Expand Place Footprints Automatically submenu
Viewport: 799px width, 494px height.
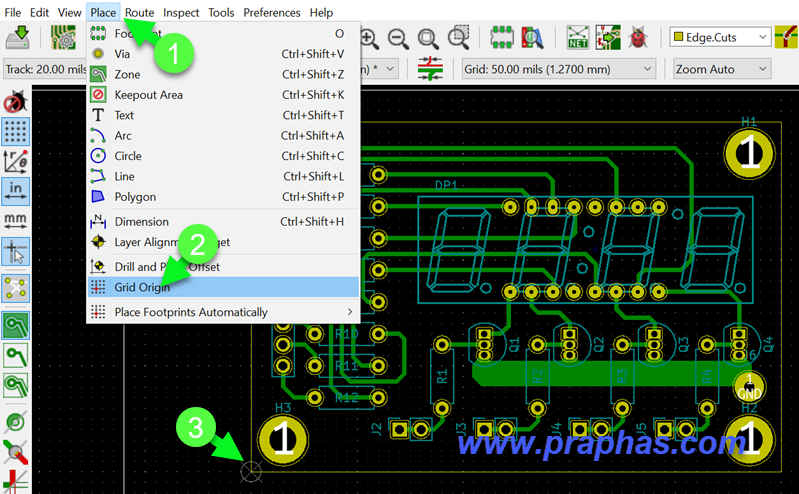pyautogui.click(x=223, y=311)
